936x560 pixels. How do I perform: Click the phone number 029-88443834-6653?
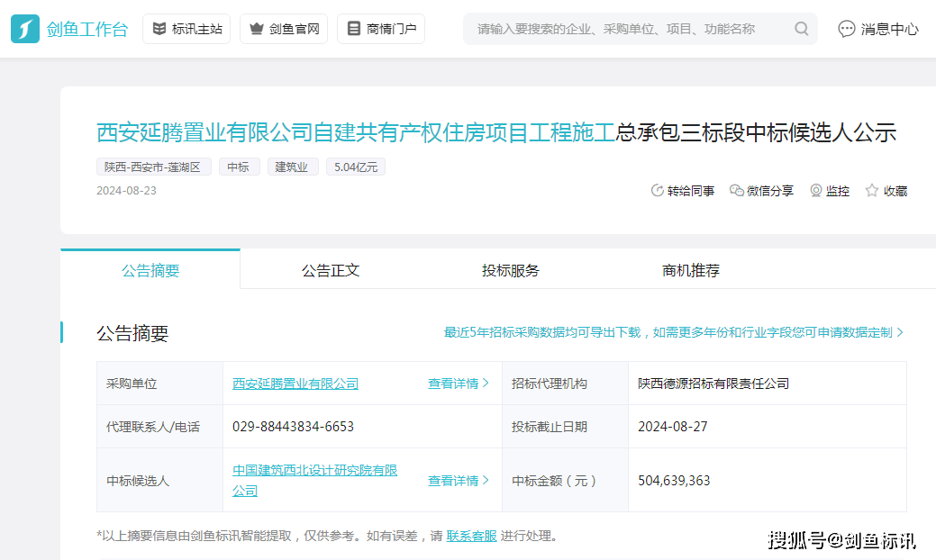(x=293, y=427)
